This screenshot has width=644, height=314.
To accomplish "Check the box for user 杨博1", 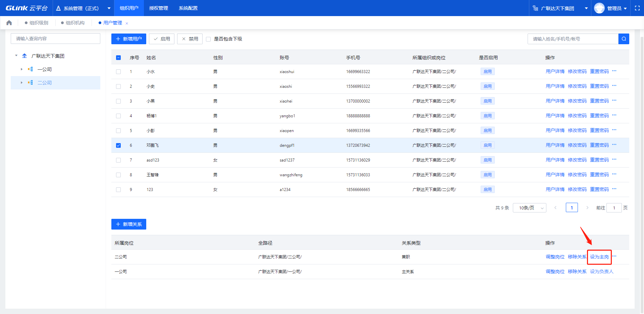I will [118, 116].
